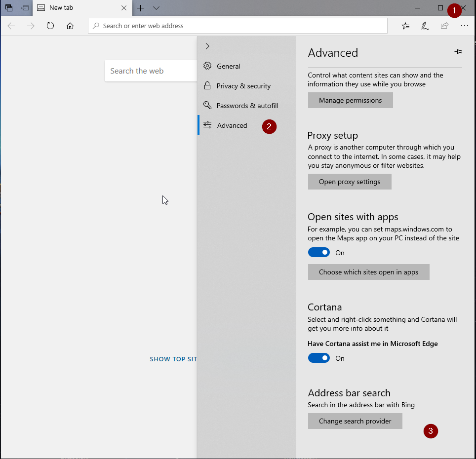This screenshot has width=476, height=459.
Task: Go forward with the forward arrow
Action: point(31,26)
